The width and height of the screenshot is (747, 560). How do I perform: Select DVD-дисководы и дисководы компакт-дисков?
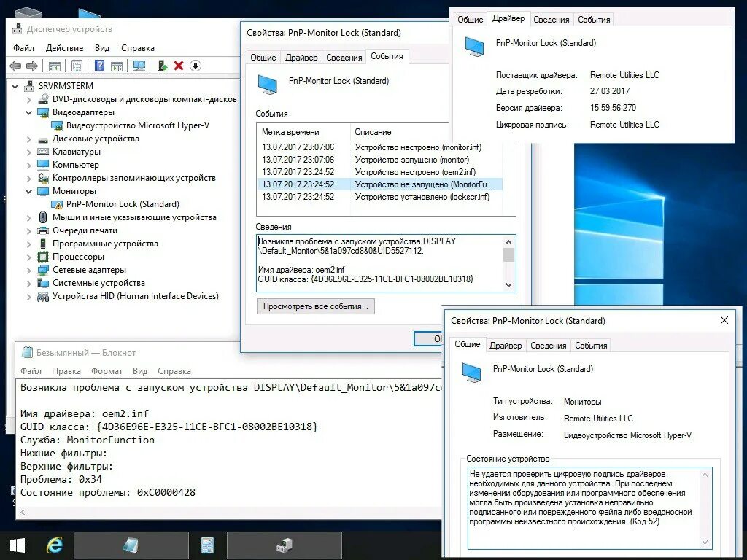144,99
